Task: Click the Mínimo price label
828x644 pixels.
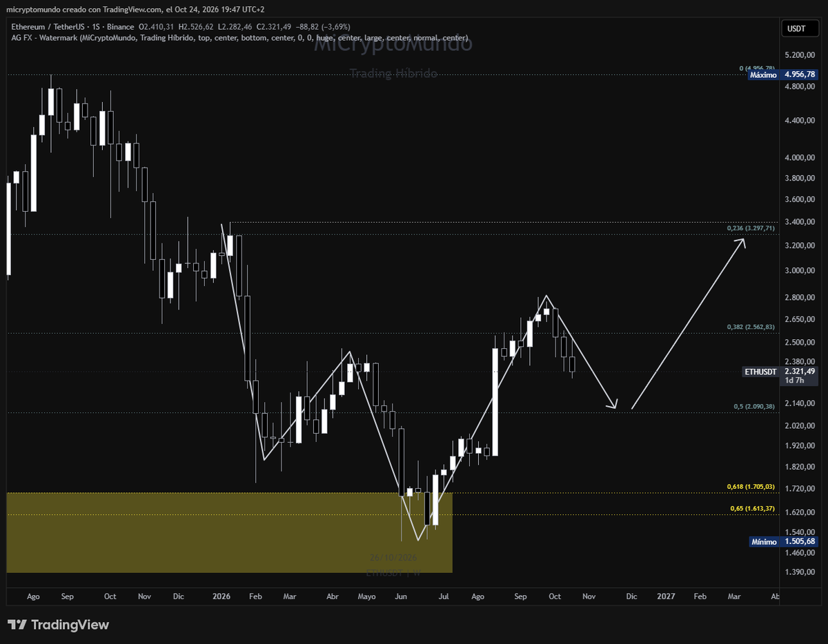Action: (x=765, y=541)
